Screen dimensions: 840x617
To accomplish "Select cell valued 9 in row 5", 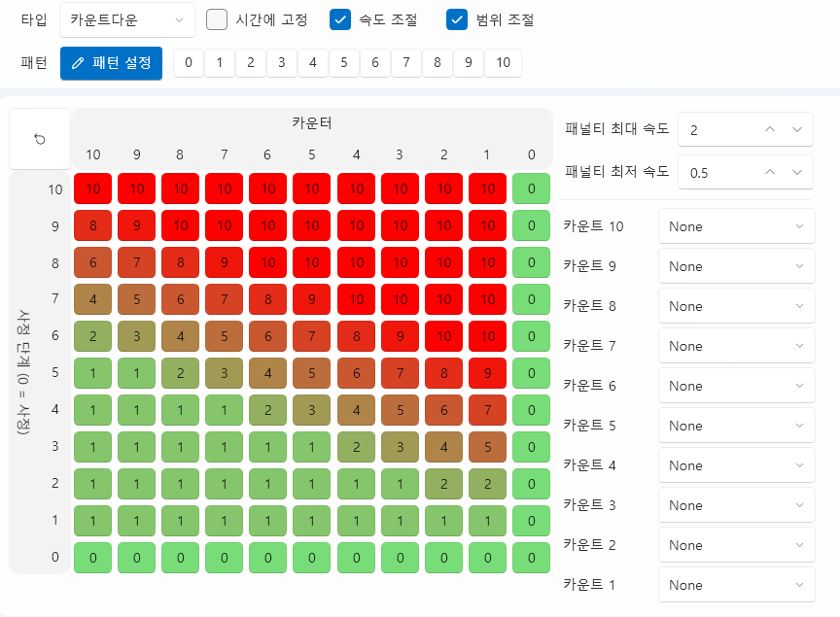I will 487,373.
